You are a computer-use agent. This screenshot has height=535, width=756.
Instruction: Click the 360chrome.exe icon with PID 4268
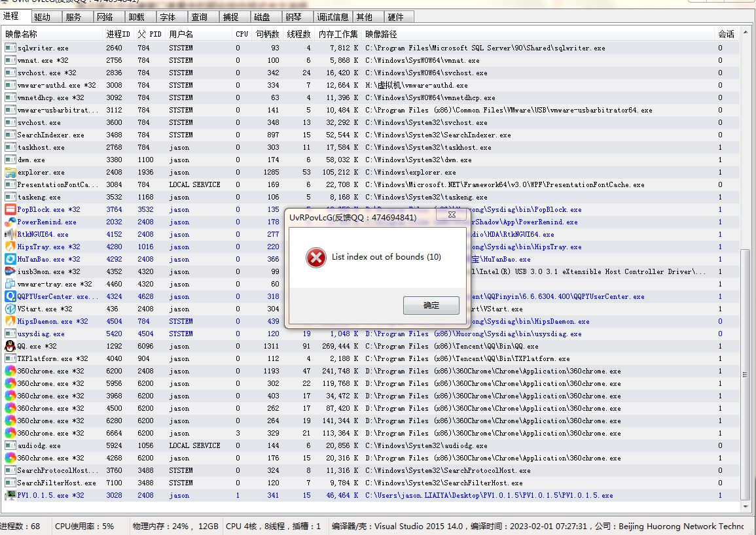pyautogui.click(x=10, y=458)
